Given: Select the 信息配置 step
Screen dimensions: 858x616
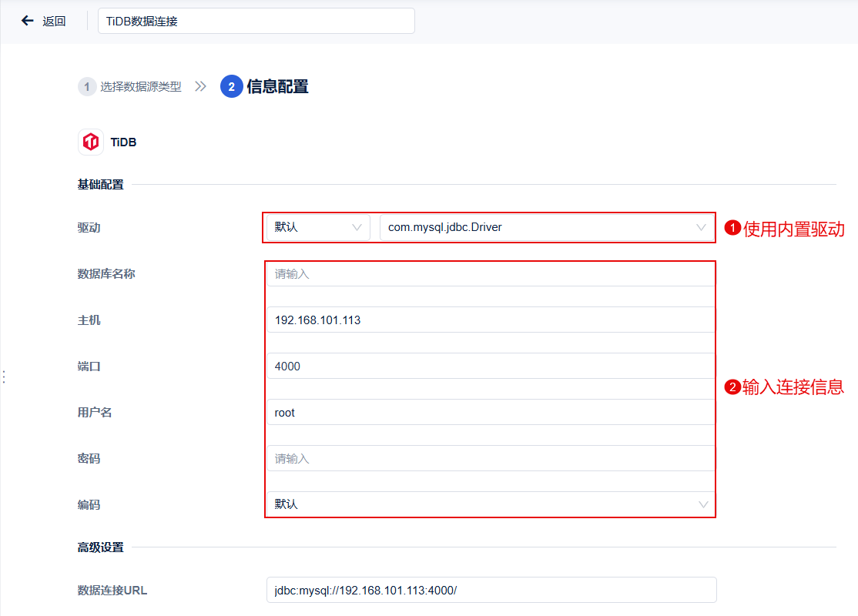Looking at the screenshot, I should pyautogui.click(x=277, y=86).
